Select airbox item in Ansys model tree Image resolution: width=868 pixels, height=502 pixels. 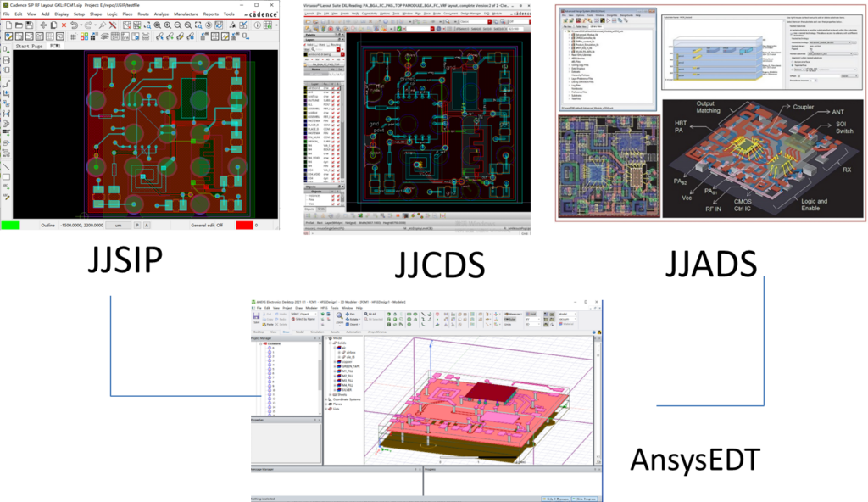tap(351, 353)
